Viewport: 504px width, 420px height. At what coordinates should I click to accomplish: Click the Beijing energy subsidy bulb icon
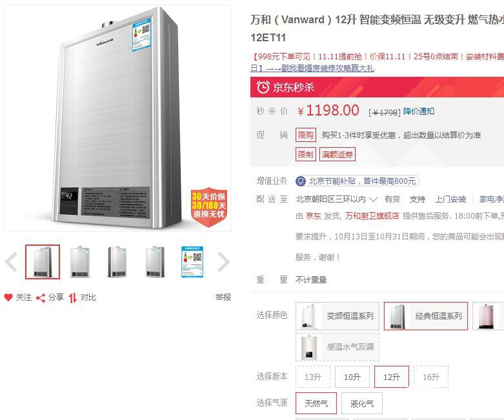(x=301, y=181)
